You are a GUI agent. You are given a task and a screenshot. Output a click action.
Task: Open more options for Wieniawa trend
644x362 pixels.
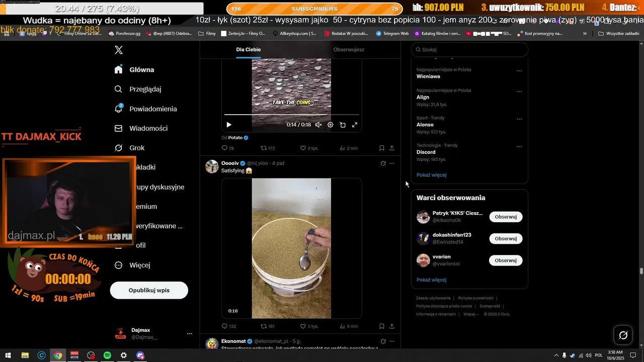click(519, 71)
